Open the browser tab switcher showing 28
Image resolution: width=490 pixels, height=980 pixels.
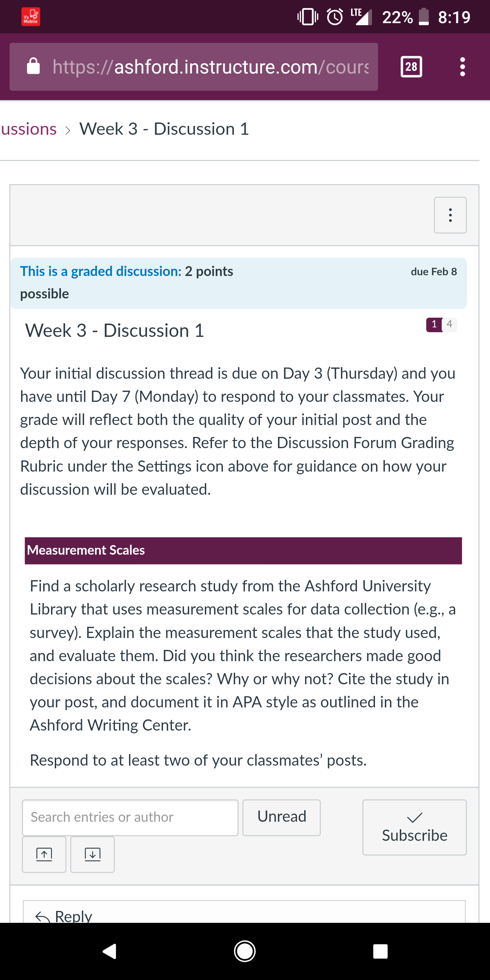click(x=411, y=67)
